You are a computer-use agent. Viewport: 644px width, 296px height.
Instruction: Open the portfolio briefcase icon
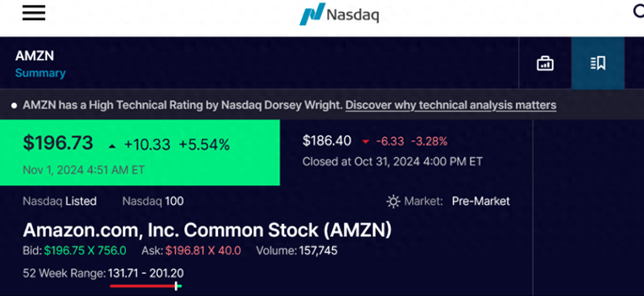tap(545, 64)
